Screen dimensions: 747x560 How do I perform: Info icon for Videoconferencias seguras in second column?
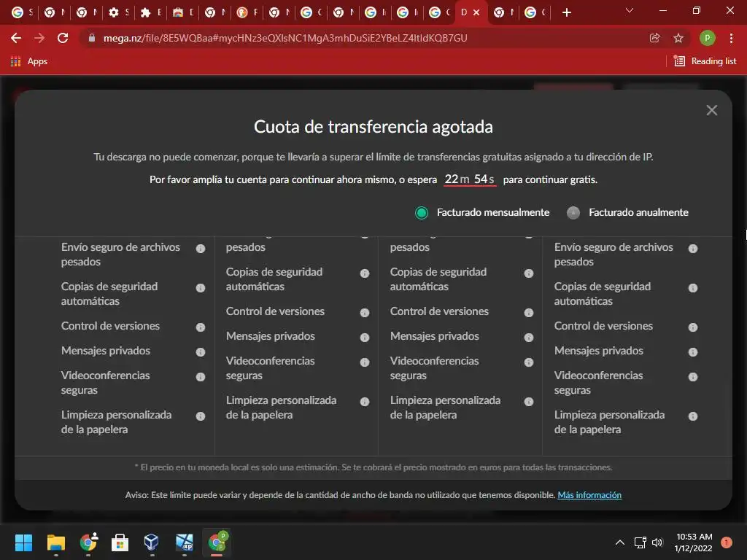[x=365, y=362]
